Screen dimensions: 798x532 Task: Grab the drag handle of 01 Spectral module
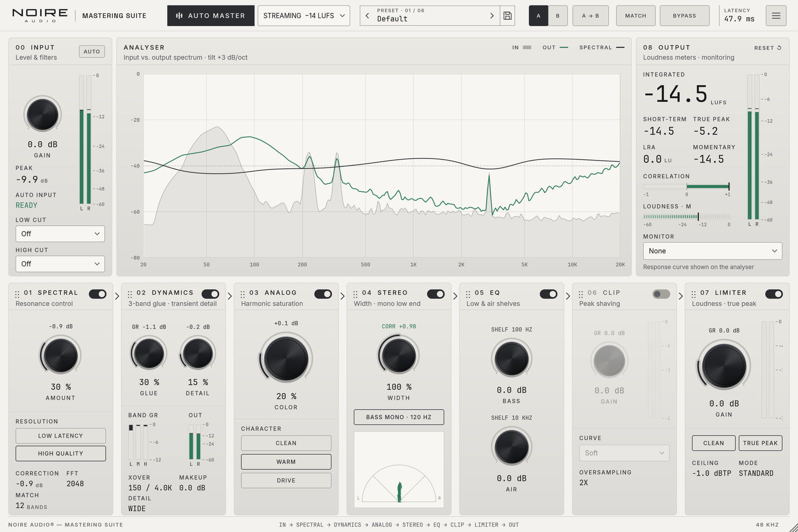[17, 294]
